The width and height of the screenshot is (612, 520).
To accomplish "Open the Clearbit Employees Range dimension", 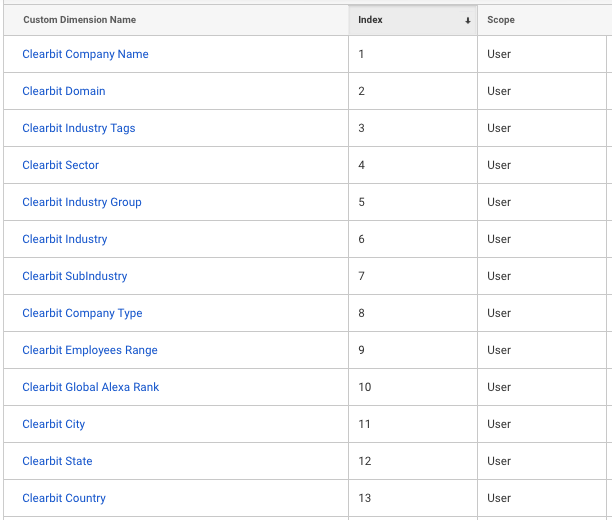I will 90,350.
